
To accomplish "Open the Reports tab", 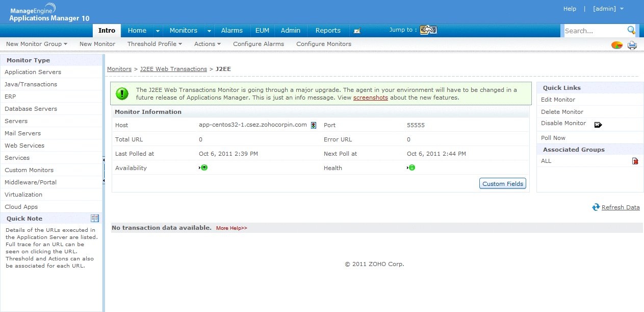I will (x=328, y=31).
